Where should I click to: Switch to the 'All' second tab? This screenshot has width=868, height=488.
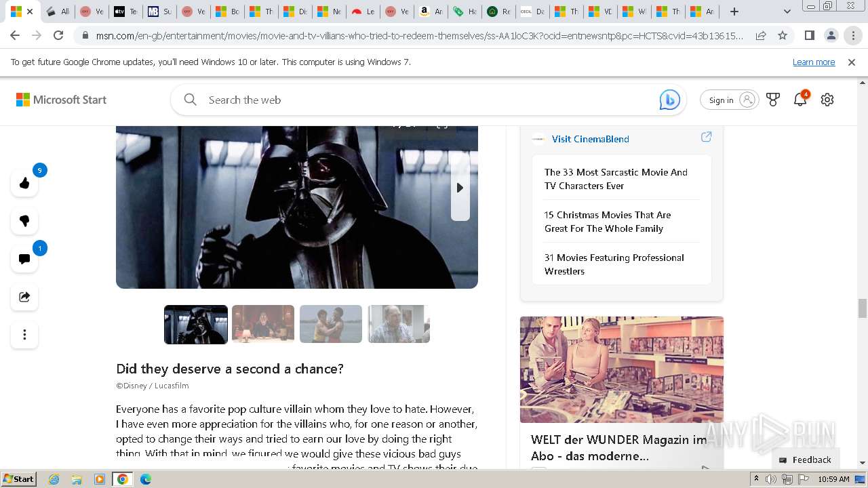(58, 12)
